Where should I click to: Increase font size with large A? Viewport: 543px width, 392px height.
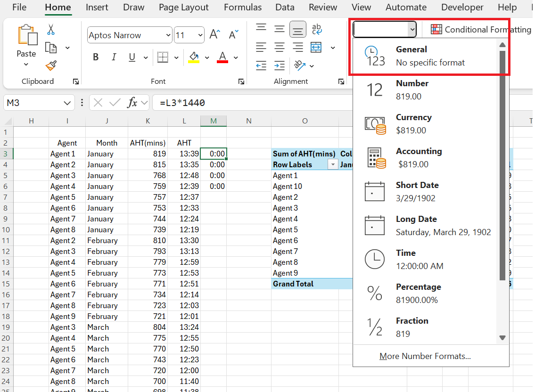[x=215, y=34]
